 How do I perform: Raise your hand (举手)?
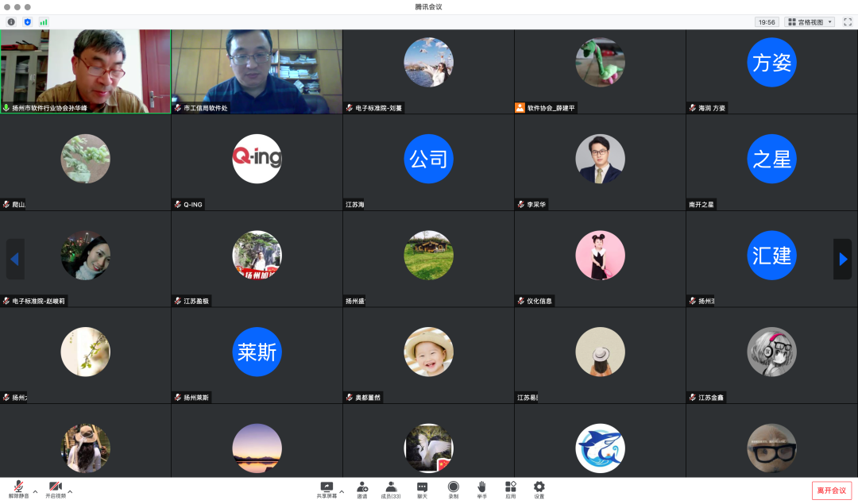tap(481, 489)
